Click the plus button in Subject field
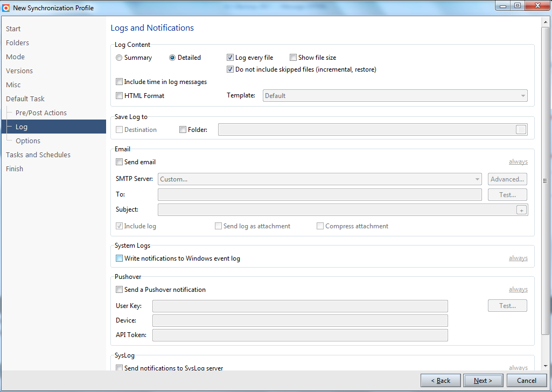552x392 pixels. [521, 210]
